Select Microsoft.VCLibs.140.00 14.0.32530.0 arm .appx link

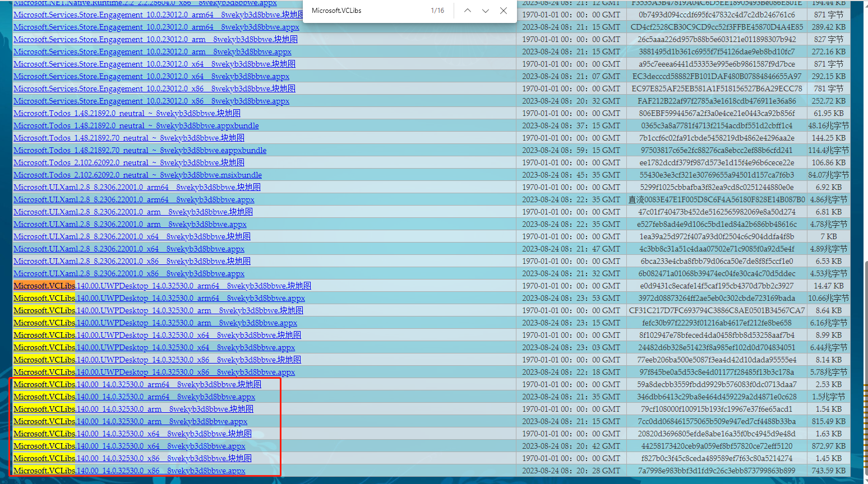tap(130, 422)
